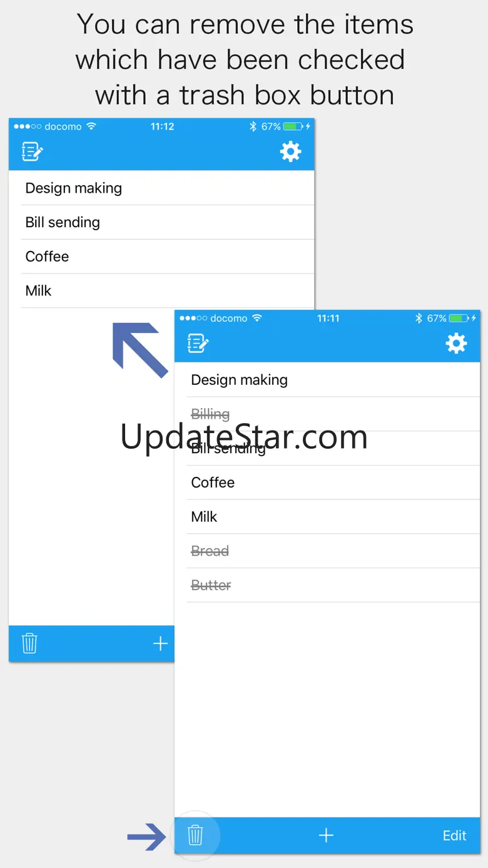Tap 11:12 clock in back screen
The width and height of the screenshot is (488, 868).
162,126
